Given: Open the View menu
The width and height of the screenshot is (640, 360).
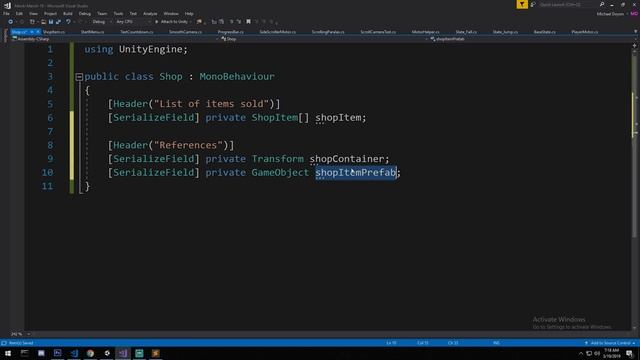Looking at the screenshot, I should pyautogui.click(x=33, y=13).
